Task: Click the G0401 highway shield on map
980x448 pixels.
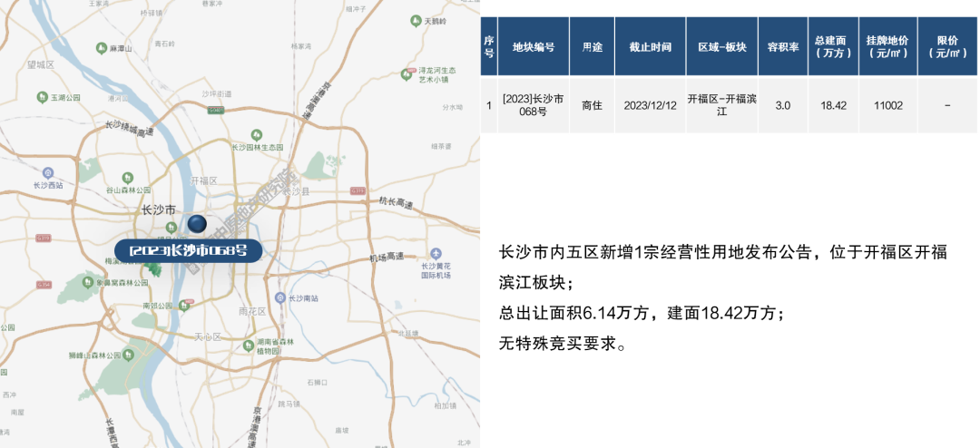Action: (216, 110)
